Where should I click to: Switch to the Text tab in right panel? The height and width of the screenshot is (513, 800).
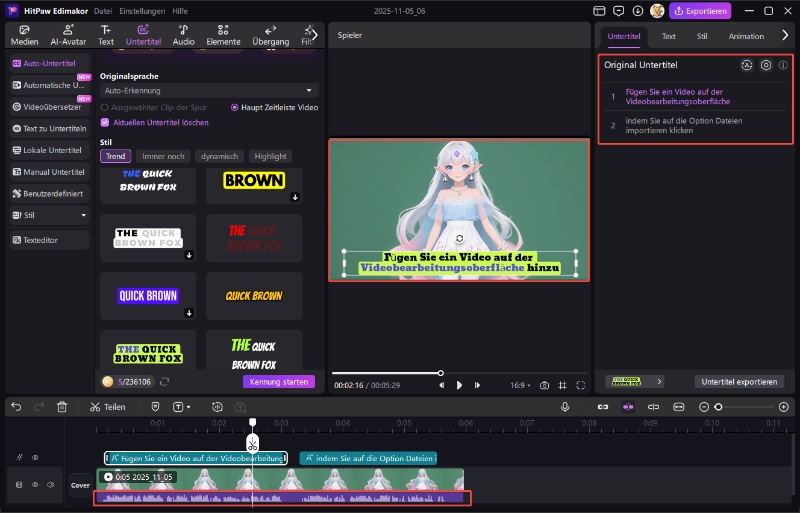pos(668,36)
